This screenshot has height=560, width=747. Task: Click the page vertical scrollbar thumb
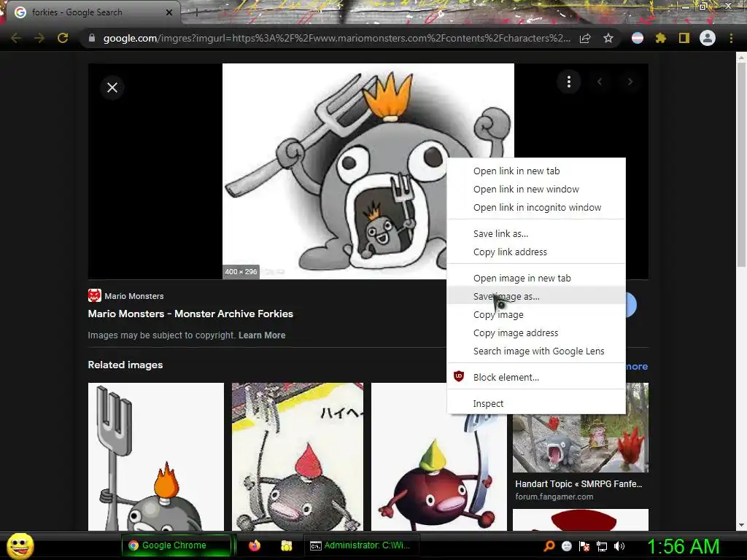(741, 164)
